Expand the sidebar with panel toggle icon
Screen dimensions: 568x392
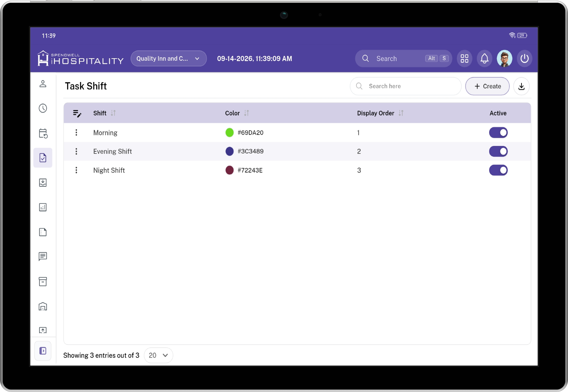click(x=43, y=351)
